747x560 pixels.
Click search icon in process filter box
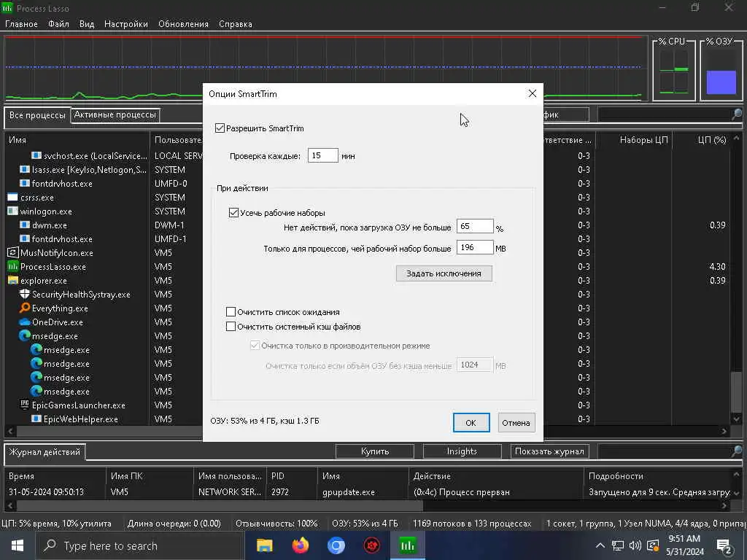[x=737, y=114]
